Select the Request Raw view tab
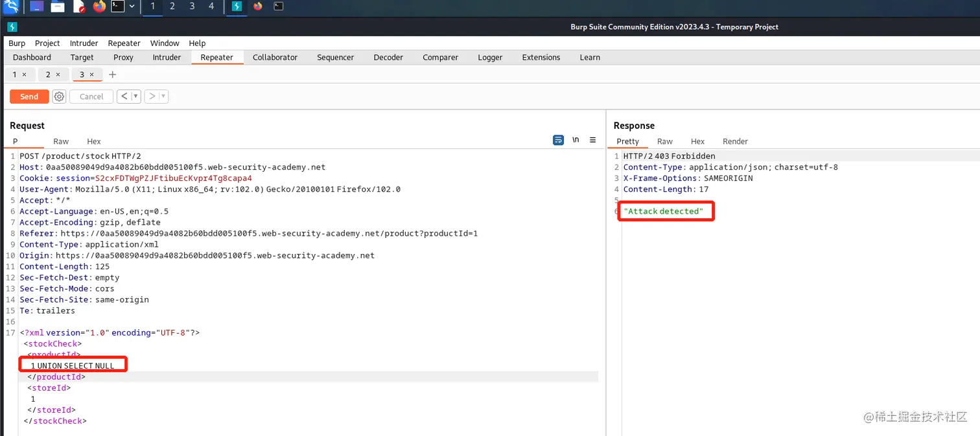This screenshot has height=436, width=980. pyautogui.click(x=61, y=141)
